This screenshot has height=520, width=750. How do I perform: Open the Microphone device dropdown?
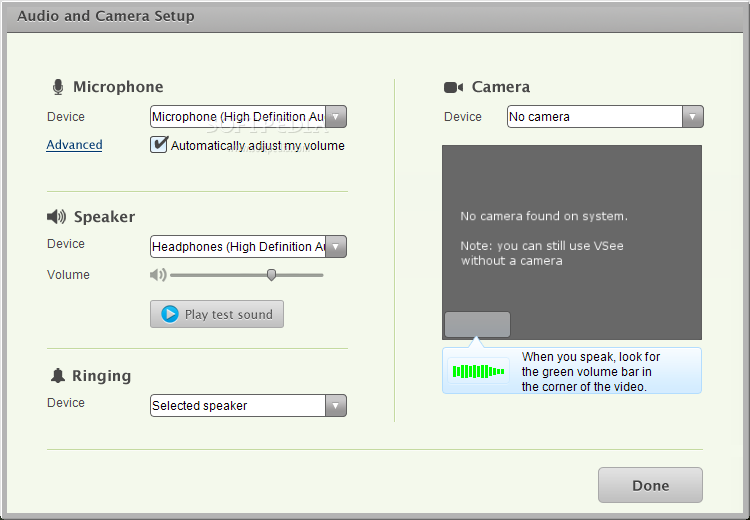(248, 117)
